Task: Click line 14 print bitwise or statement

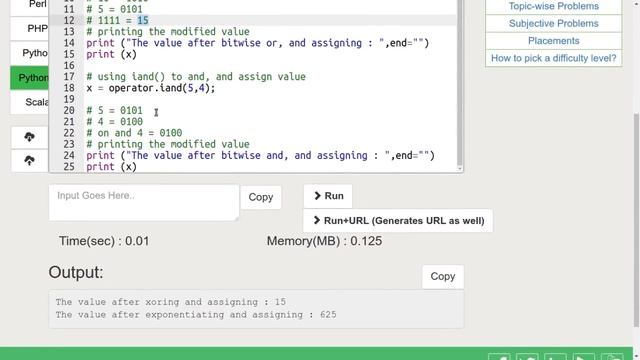Action: 258,43
